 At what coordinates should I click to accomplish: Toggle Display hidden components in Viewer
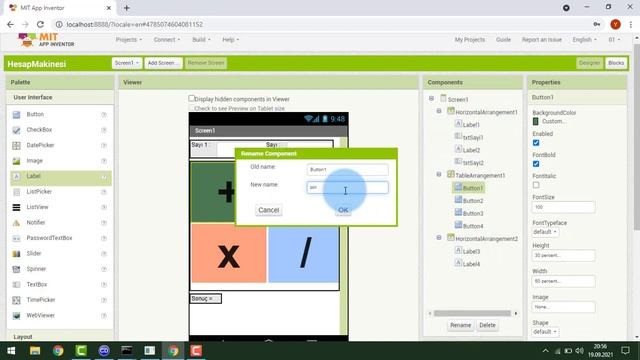tap(191, 98)
